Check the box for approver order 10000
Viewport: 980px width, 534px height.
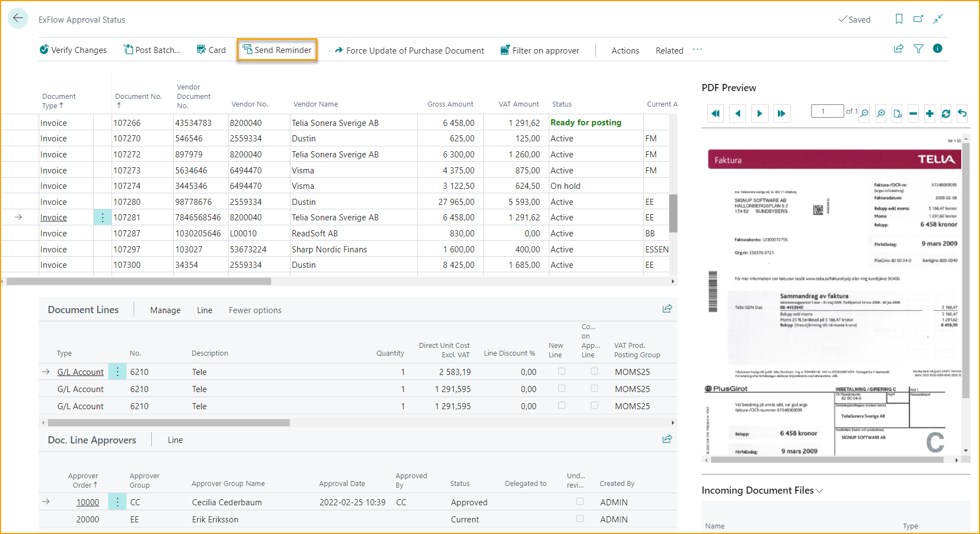[x=580, y=501]
